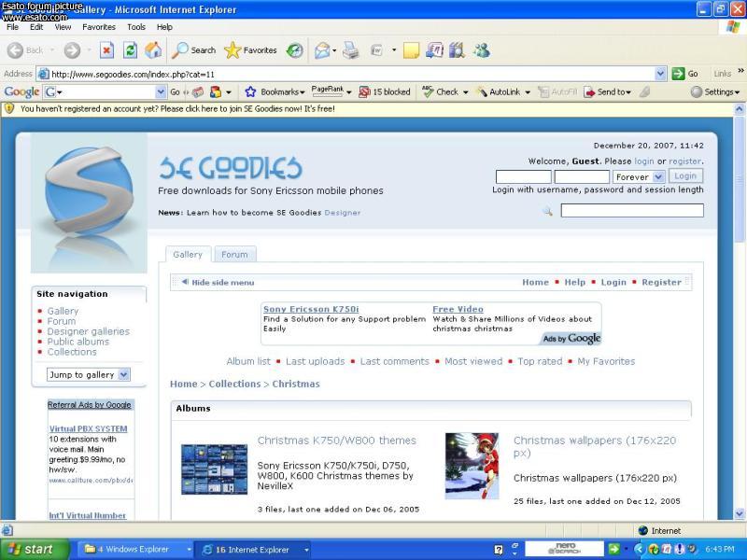Click the Back navigation button
Viewport: 747px width, 560px height.
(25, 50)
